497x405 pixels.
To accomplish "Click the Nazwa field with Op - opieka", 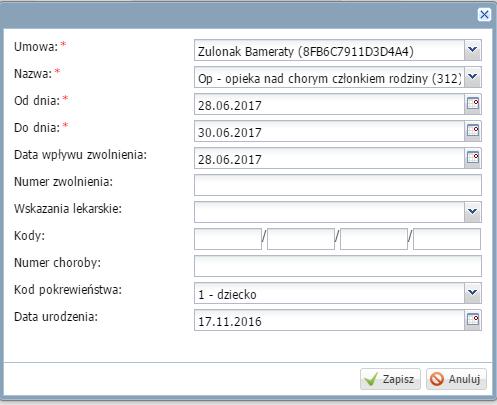I will (329, 77).
